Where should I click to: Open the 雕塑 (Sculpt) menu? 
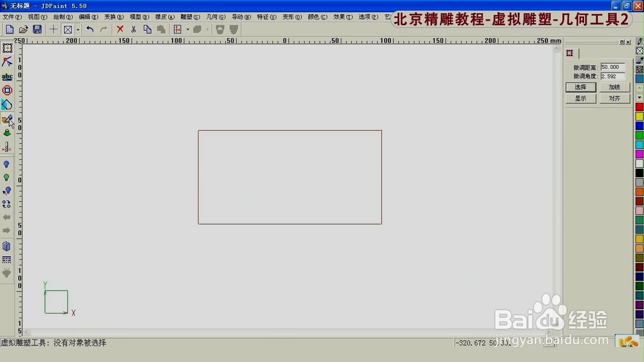pyautogui.click(x=190, y=17)
